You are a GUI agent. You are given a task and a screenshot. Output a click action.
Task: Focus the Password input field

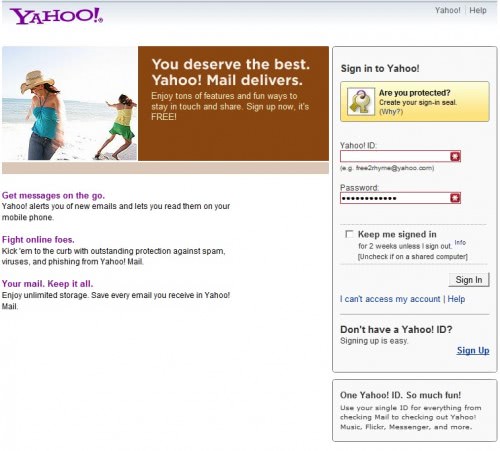(395, 198)
